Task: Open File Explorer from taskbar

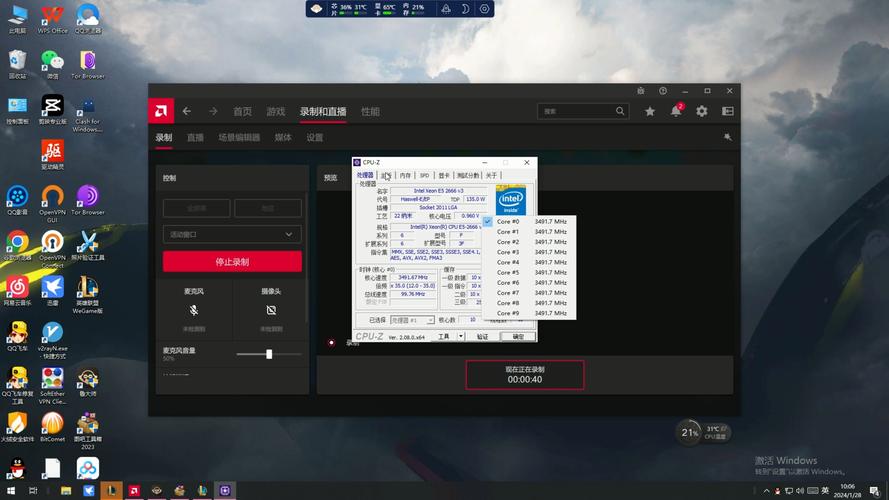Action: (66, 490)
